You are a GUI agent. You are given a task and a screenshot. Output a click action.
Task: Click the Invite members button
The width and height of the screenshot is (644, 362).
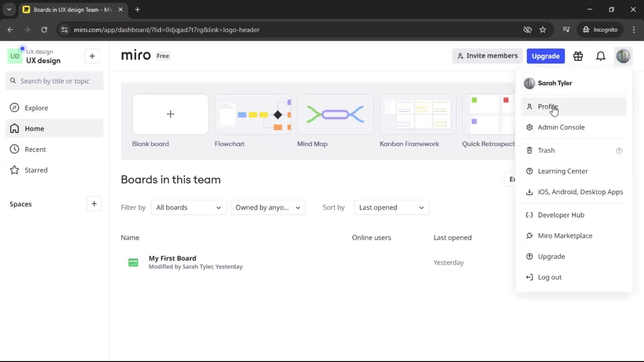487,56
